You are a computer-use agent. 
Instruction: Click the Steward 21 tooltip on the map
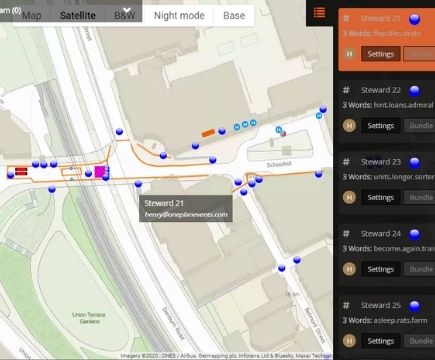[x=186, y=208]
